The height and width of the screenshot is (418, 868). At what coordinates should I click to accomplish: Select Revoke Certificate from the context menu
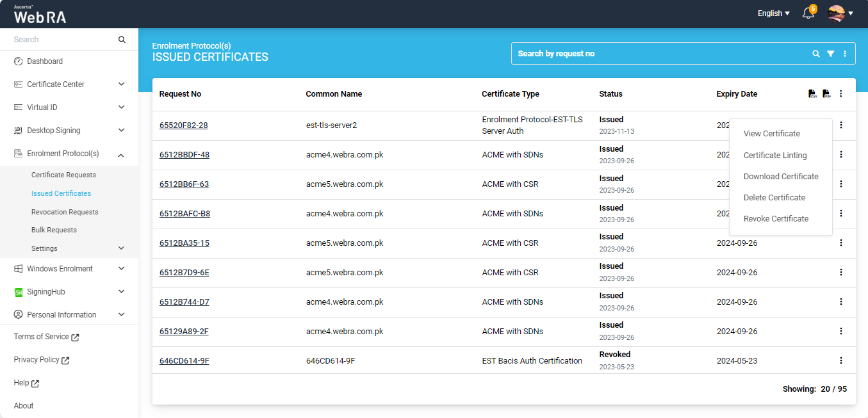776,219
